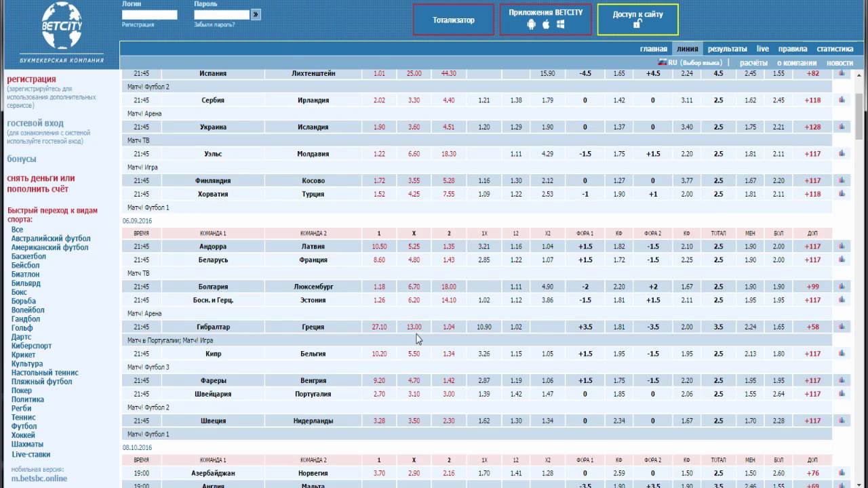Pick odds 13.00 draw for Гибралтар – Греция
The width and height of the screenshot is (868, 488).
pyautogui.click(x=414, y=327)
